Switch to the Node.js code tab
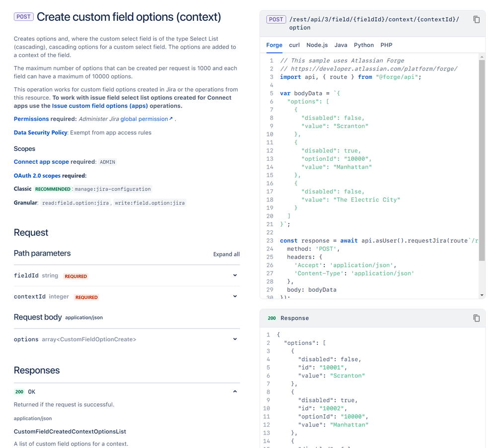The width and height of the screenshot is (496, 448). click(317, 45)
